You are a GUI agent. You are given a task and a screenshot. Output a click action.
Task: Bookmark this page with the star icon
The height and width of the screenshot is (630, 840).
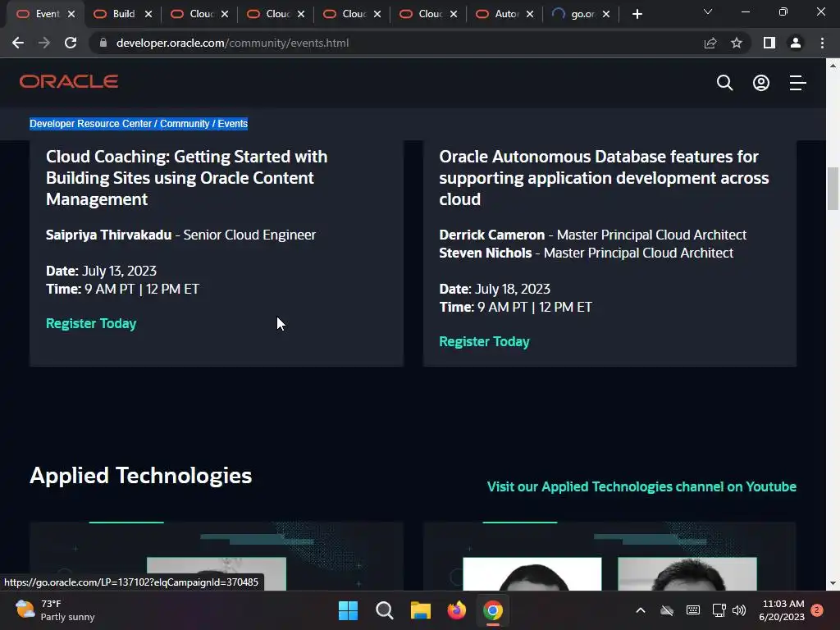pyautogui.click(x=737, y=43)
